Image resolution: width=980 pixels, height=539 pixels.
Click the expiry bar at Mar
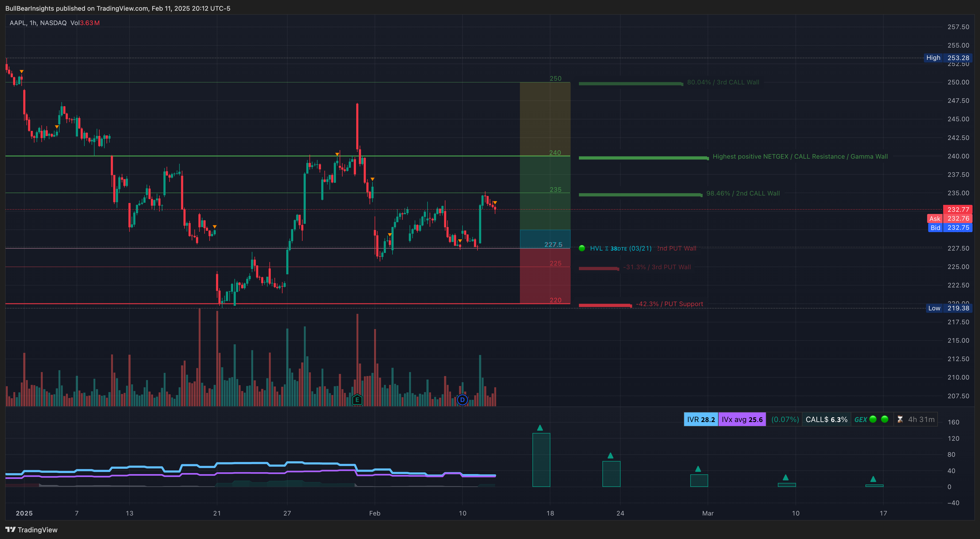tap(699, 481)
